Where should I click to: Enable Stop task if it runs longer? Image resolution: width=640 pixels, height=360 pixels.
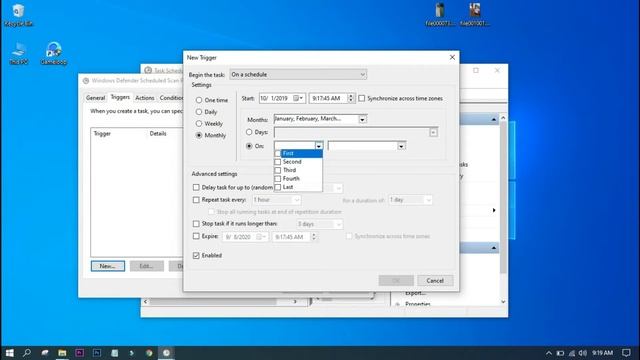tap(196, 224)
